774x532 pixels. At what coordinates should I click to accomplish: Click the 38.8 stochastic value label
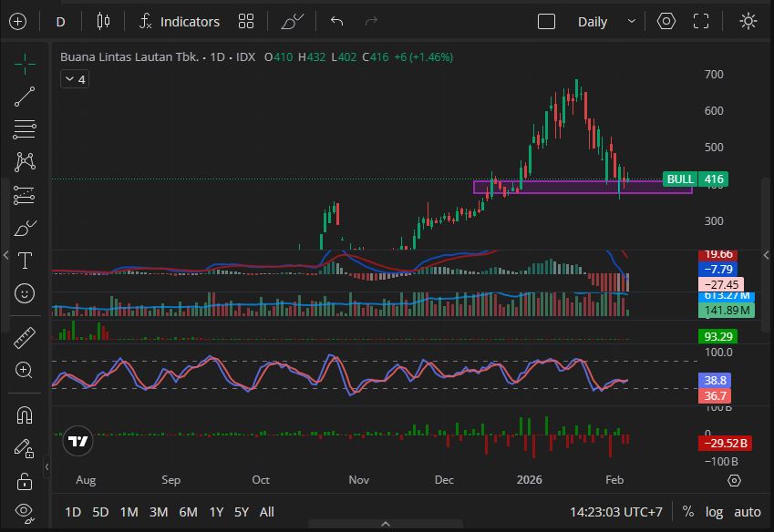(714, 380)
